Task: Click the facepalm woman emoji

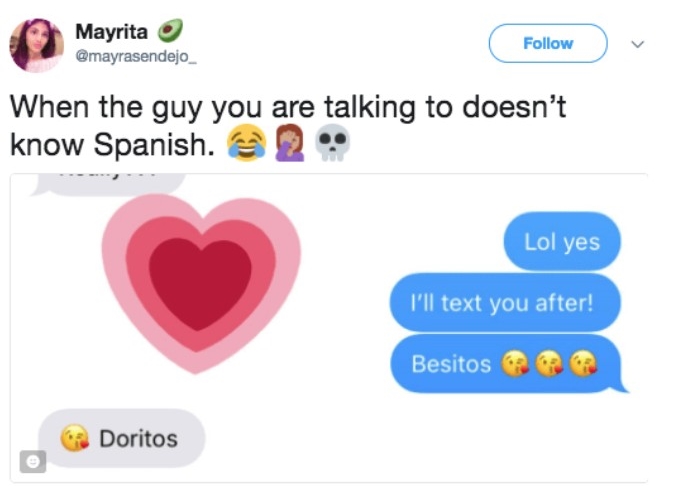Action: (x=290, y=143)
